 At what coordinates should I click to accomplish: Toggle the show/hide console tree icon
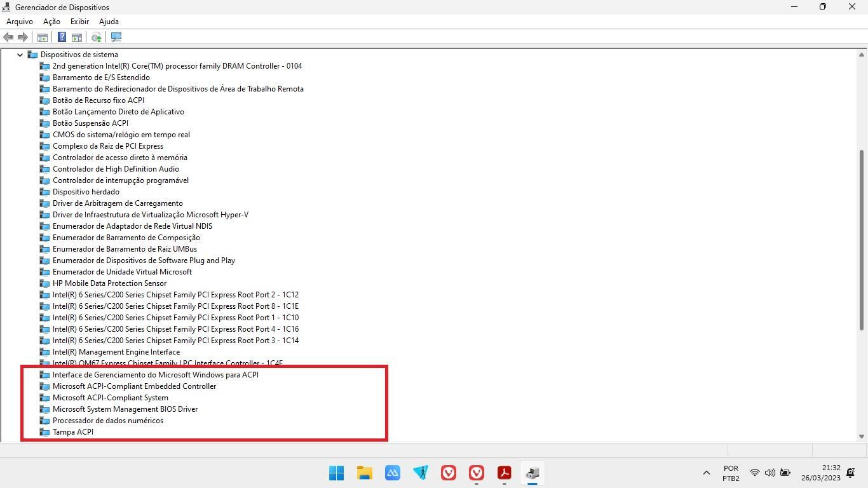[43, 37]
